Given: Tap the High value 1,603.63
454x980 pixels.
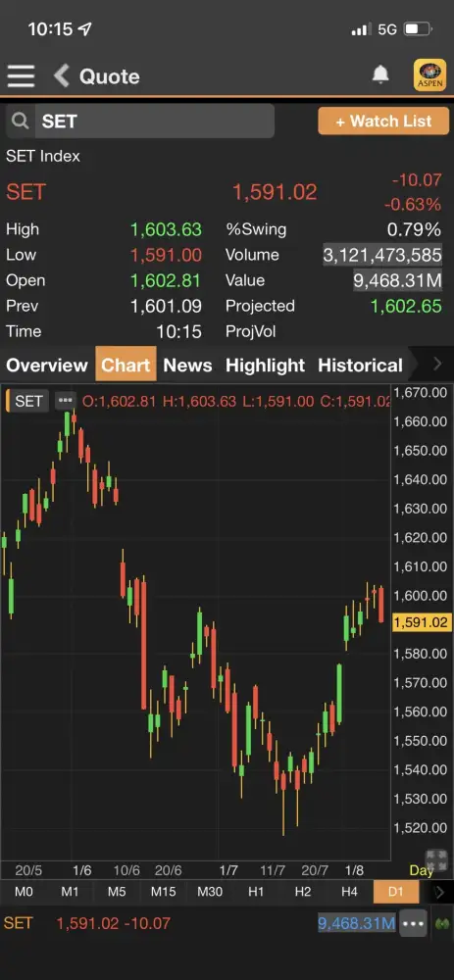Looking at the screenshot, I should [166, 229].
